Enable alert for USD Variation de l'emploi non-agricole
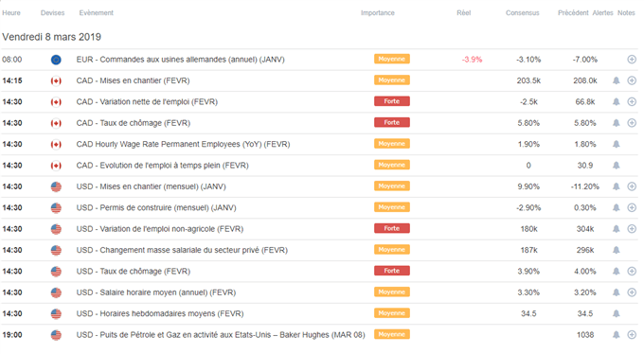Viewport: 644px width, 354px height. pyautogui.click(x=617, y=229)
